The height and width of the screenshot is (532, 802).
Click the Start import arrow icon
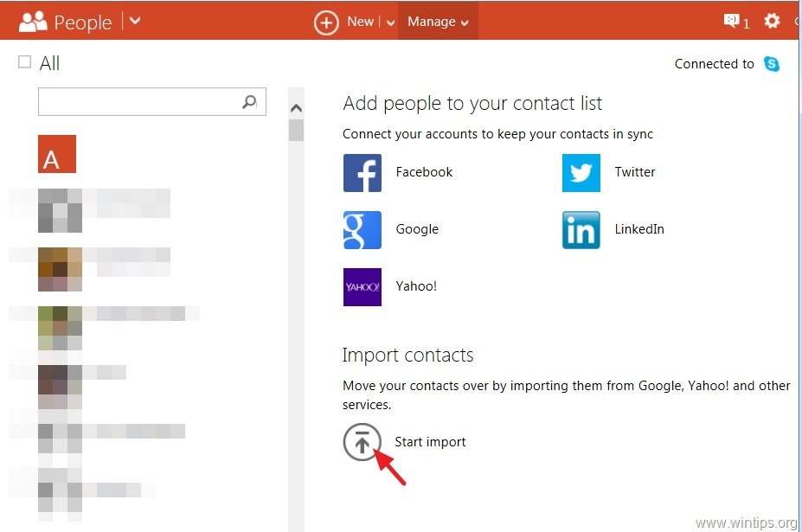[x=363, y=441]
